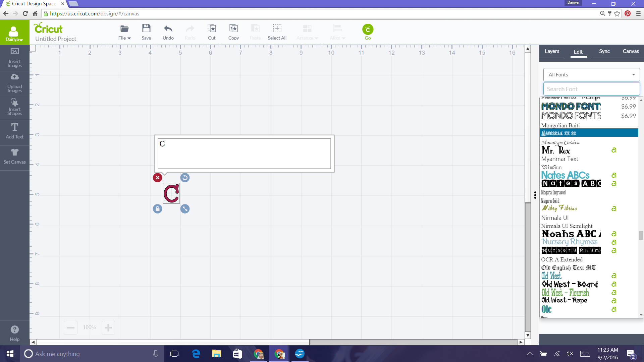This screenshot has height=362, width=644.
Task: Open the Dainya account dropdown
Action: (x=14, y=33)
